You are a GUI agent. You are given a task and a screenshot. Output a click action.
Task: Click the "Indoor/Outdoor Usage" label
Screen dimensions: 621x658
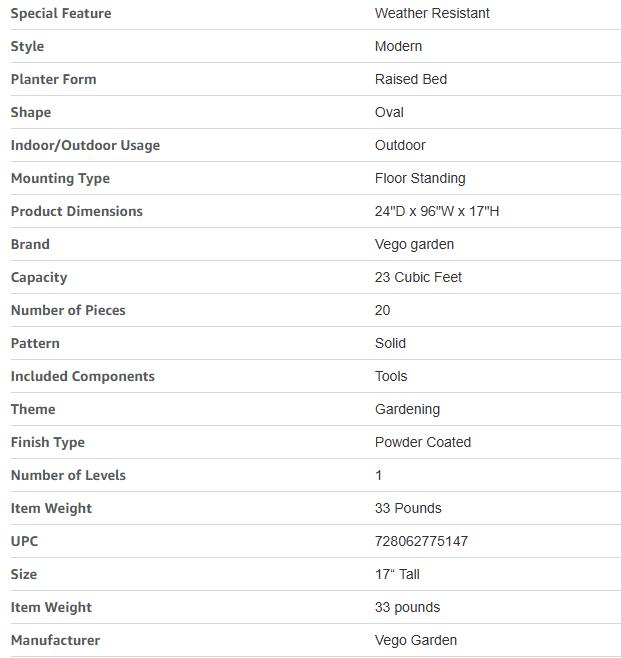click(85, 145)
